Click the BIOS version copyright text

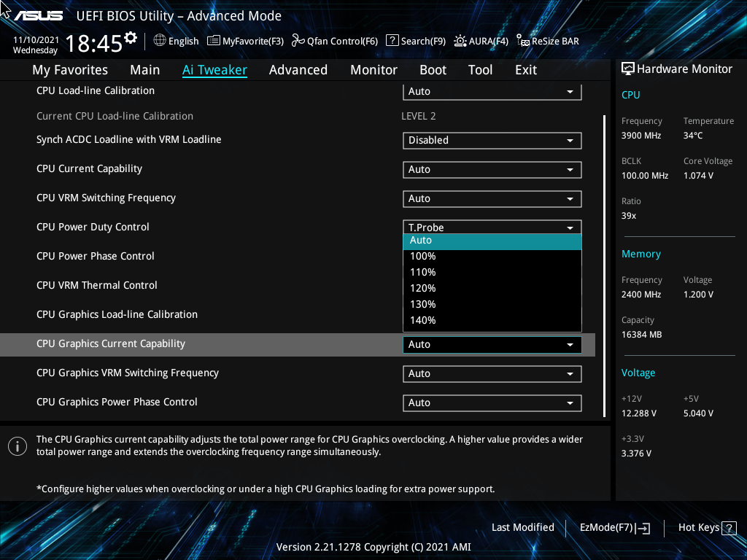tap(373, 547)
